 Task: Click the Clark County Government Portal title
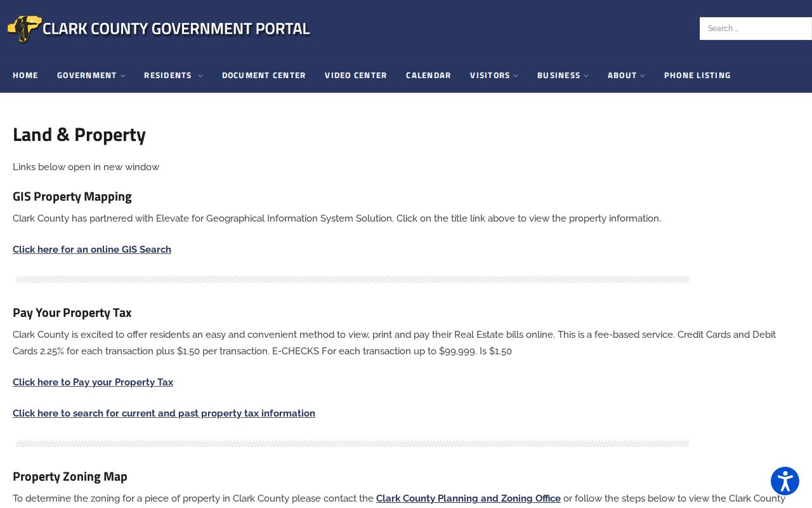coord(176,29)
